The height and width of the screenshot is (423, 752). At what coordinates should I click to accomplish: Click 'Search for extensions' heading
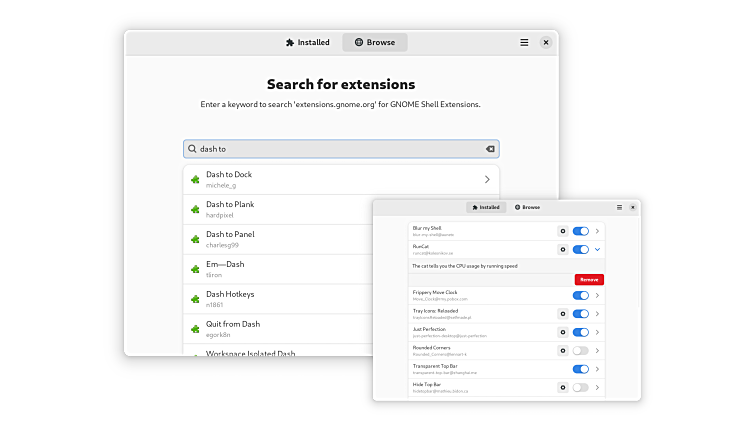click(341, 84)
